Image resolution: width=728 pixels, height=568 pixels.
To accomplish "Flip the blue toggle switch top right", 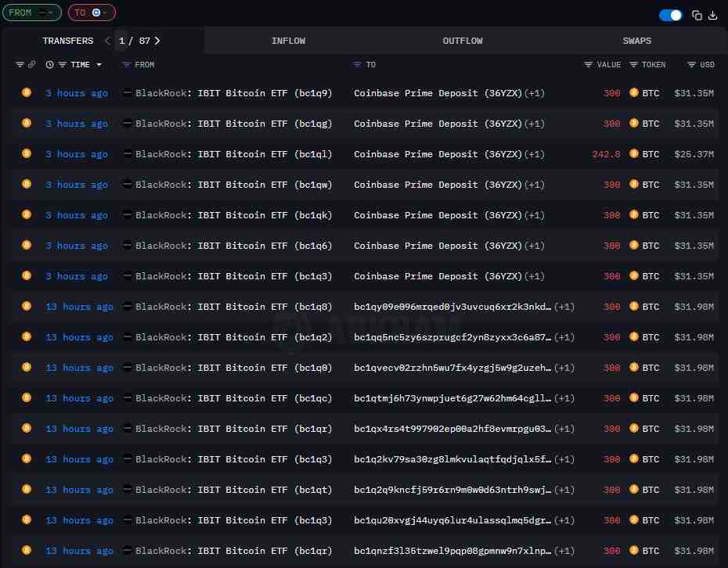I will [671, 15].
